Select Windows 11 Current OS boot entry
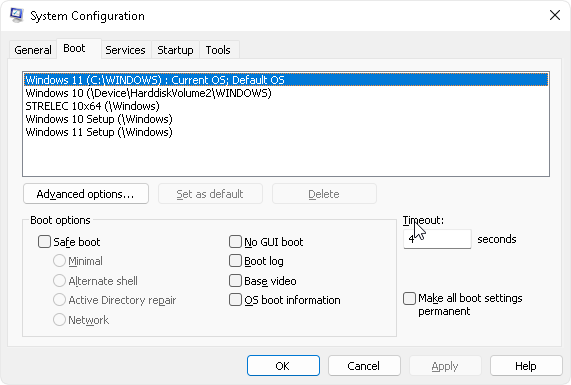This screenshot has height=385, width=571. point(286,80)
